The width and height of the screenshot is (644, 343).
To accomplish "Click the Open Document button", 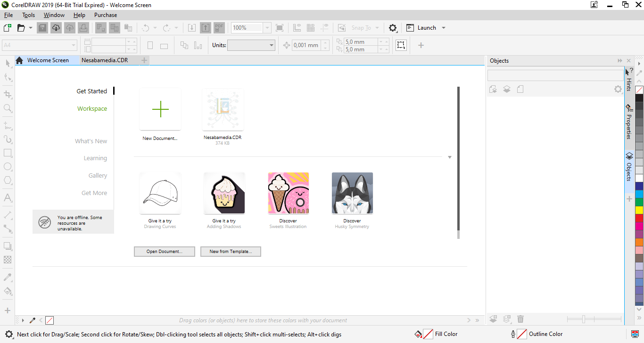I will [164, 252].
